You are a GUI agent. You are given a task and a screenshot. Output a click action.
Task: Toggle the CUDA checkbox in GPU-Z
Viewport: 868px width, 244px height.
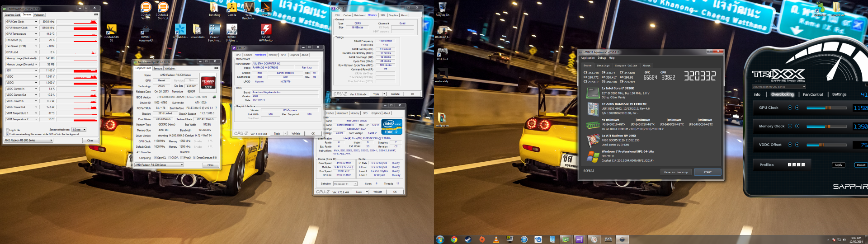coord(170,158)
